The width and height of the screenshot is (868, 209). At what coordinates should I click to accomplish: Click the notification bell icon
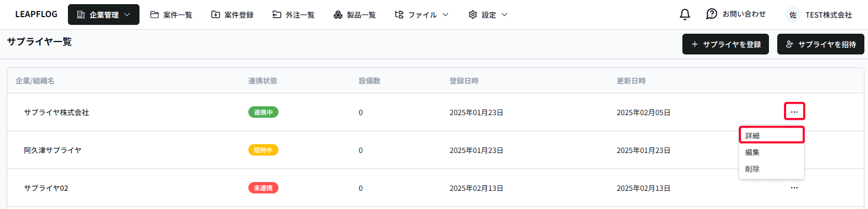tap(684, 15)
